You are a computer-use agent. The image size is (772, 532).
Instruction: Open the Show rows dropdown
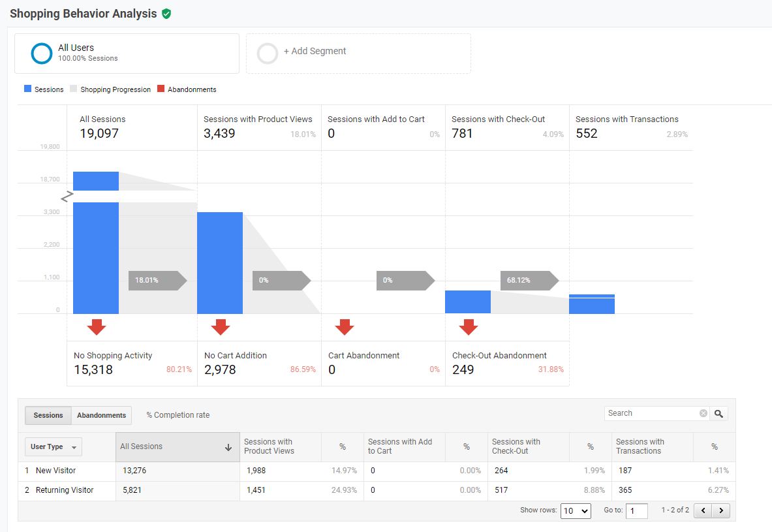point(576,511)
